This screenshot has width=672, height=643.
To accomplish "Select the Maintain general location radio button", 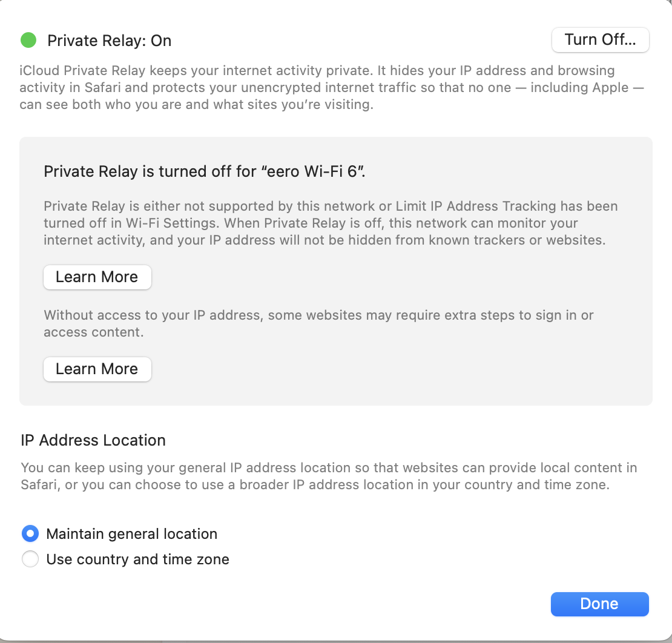I will tap(30, 533).
